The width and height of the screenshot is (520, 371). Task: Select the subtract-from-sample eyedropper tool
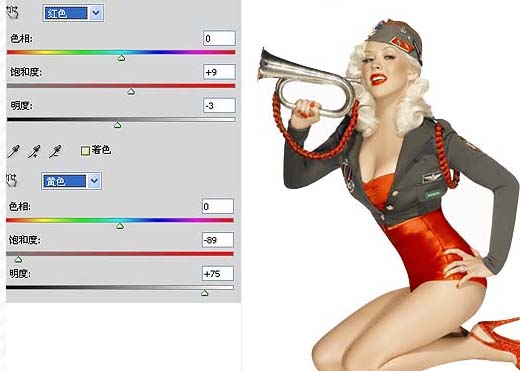coord(55,151)
